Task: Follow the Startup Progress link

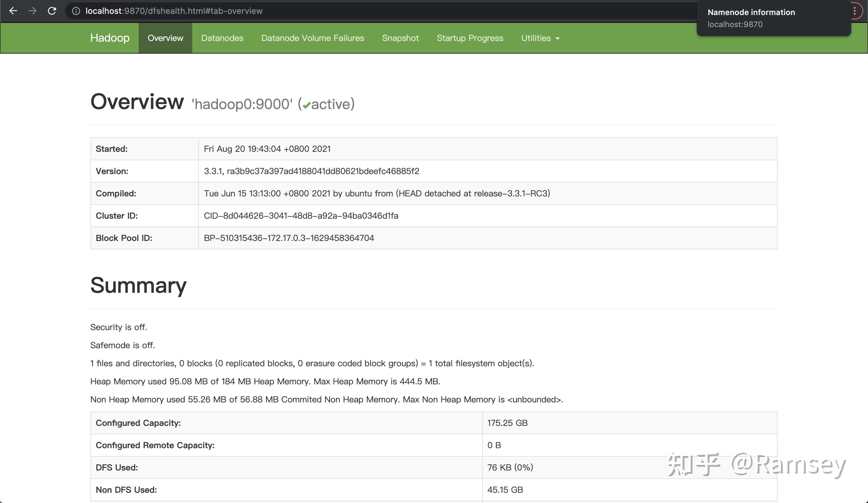Action: [x=470, y=38]
